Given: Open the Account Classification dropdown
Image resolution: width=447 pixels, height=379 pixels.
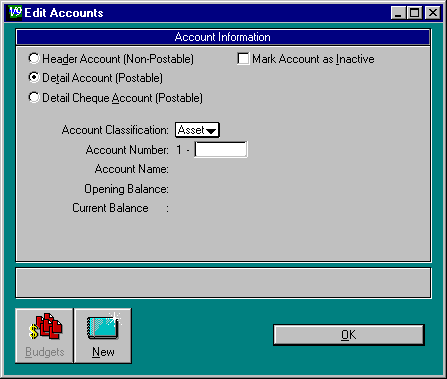Looking at the screenshot, I should [x=197, y=130].
